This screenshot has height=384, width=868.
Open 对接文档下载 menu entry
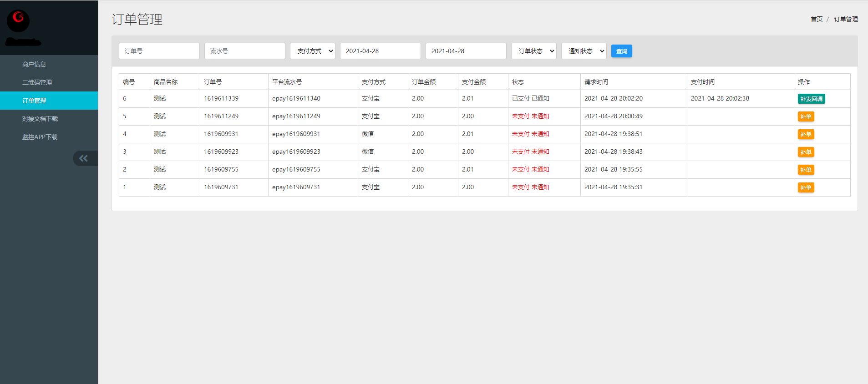pos(40,119)
